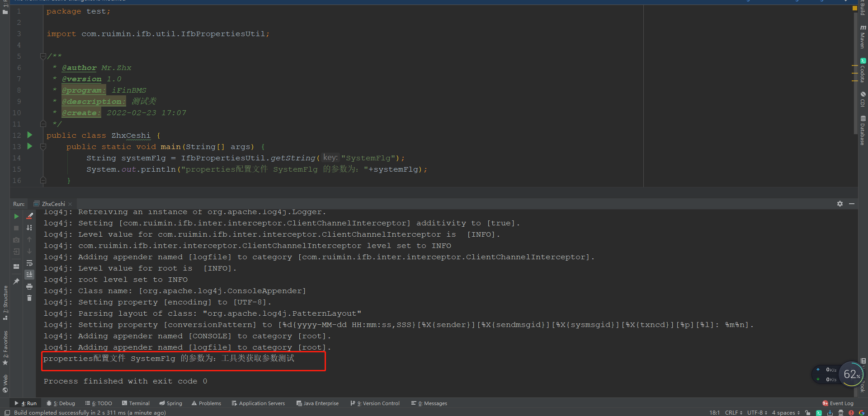This screenshot has width=868, height=416.
Task: Select the ZhxCeshi run tab
Action: pyautogui.click(x=53, y=204)
